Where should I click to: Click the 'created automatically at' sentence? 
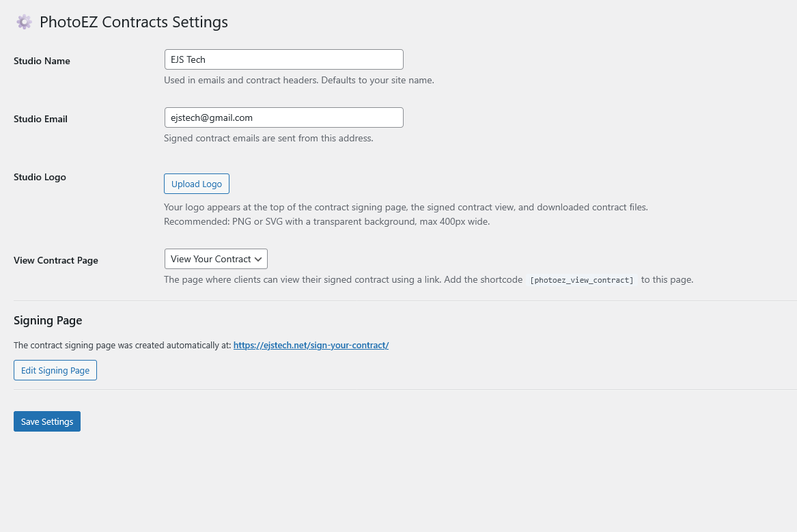click(x=123, y=346)
